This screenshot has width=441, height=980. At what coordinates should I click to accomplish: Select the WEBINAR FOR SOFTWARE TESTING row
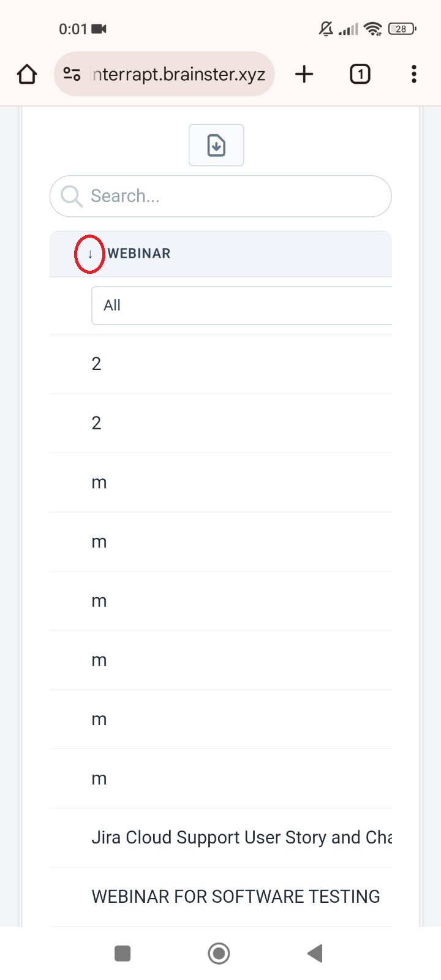(236, 896)
